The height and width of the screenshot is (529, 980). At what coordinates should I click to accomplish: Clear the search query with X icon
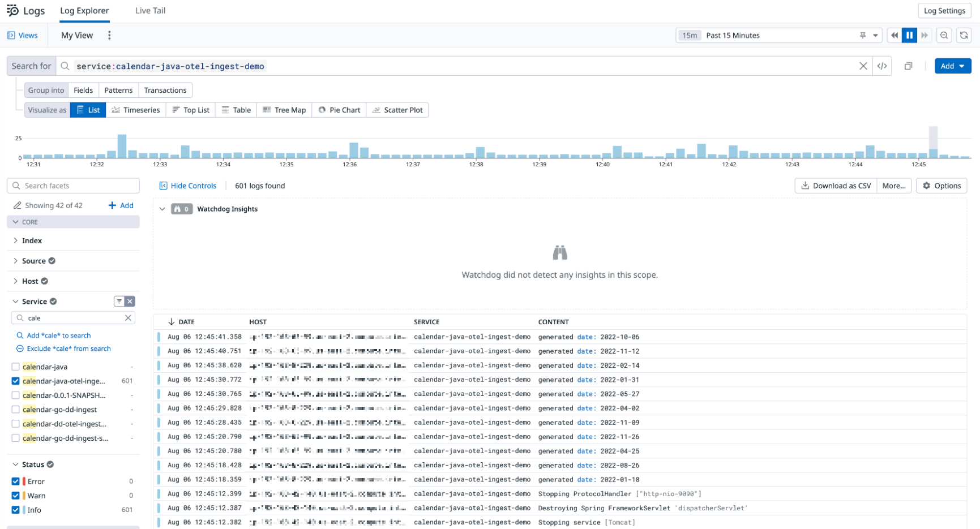(863, 66)
